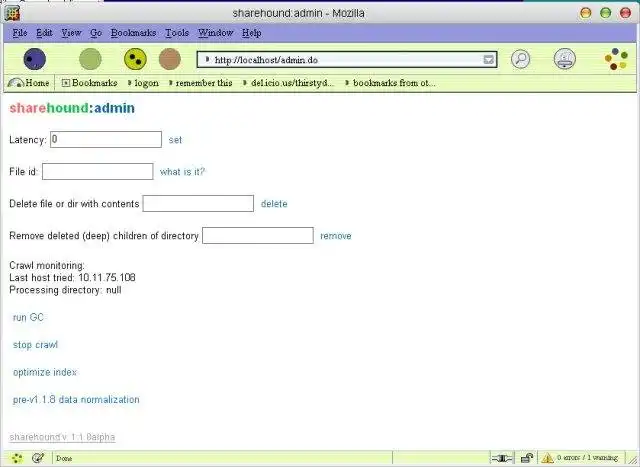Minimize the Mozilla window with orange button
The height and width of the screenshot is (467, 640).
pyautogui.click(x=585, y=13)
